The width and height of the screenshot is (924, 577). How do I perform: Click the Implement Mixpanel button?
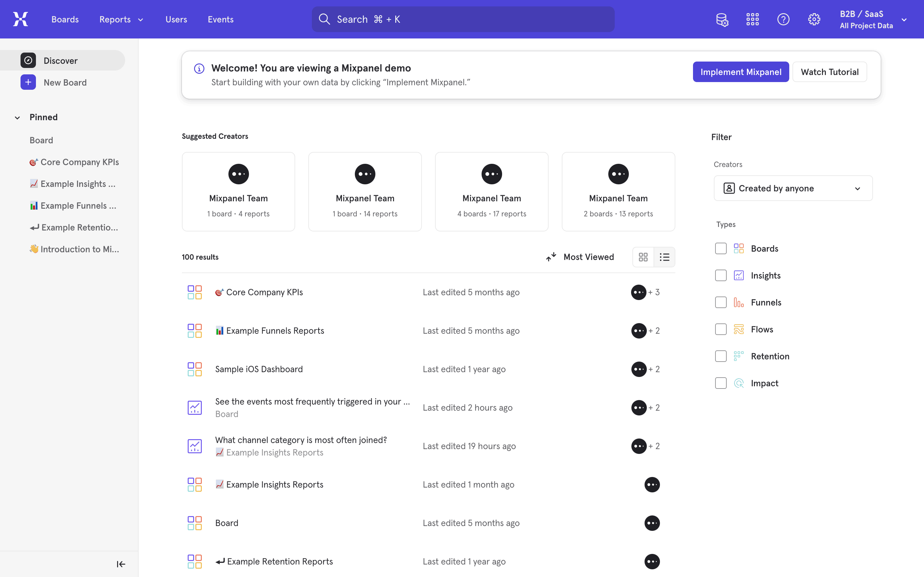[x=741, y=72]
